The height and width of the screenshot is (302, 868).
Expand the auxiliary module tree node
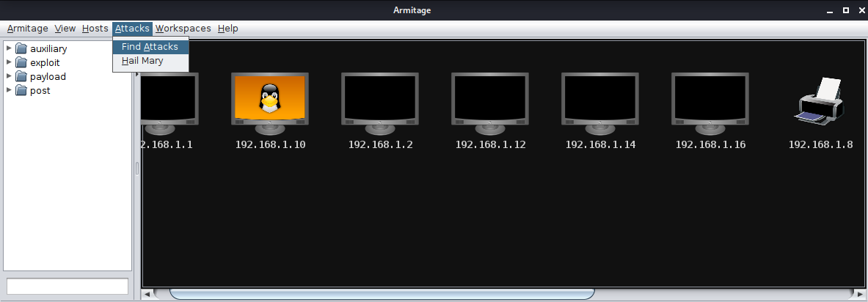click(9, 48)
